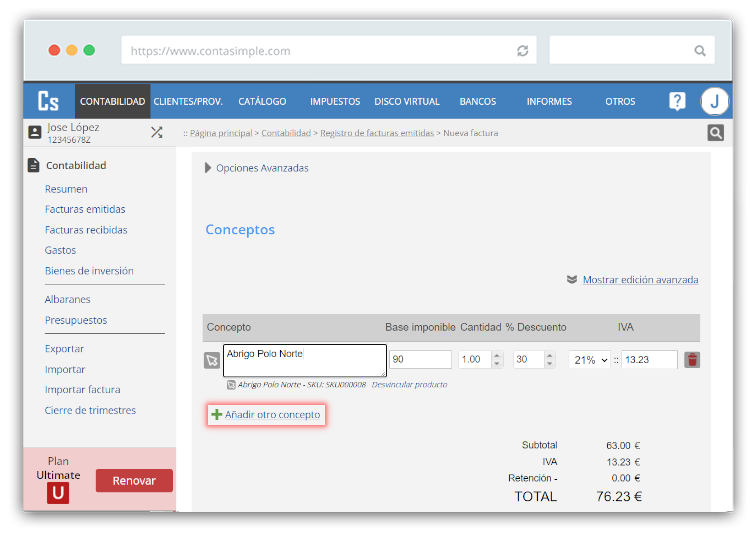Click the Contabilidad document icon in sidebar

(33, 165)
